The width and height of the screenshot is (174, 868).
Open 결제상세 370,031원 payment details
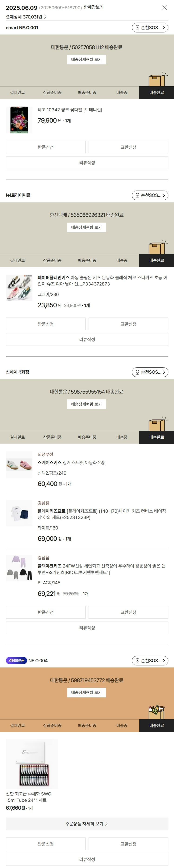[26, 17]
